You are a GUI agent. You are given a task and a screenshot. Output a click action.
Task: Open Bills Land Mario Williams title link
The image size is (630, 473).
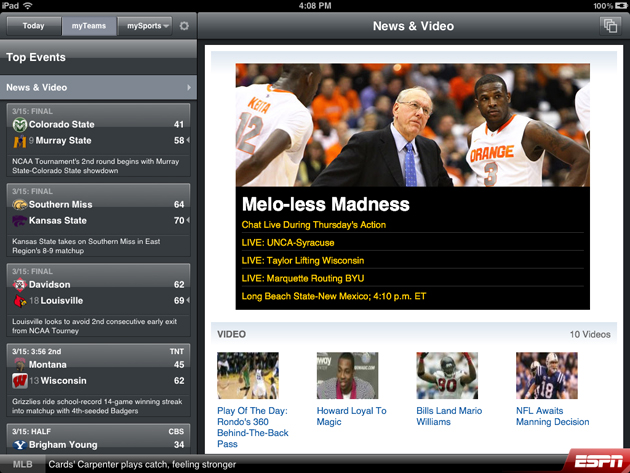[x=449, y=416]
